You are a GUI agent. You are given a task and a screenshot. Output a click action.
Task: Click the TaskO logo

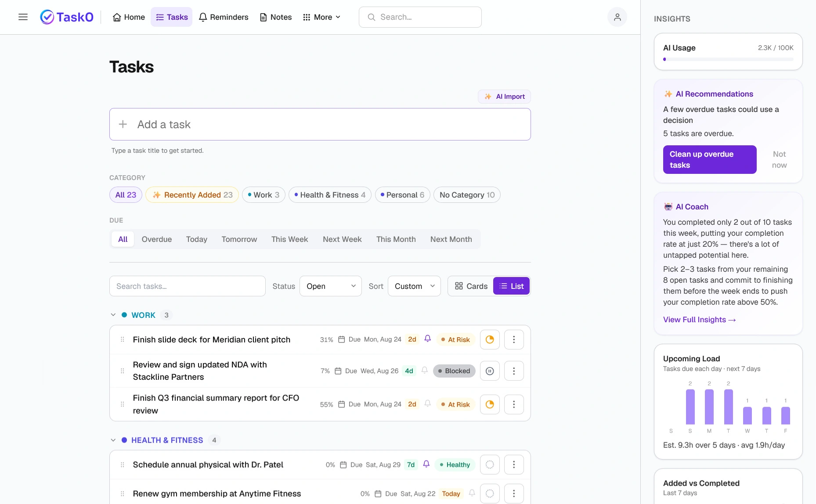coord(67,17)
